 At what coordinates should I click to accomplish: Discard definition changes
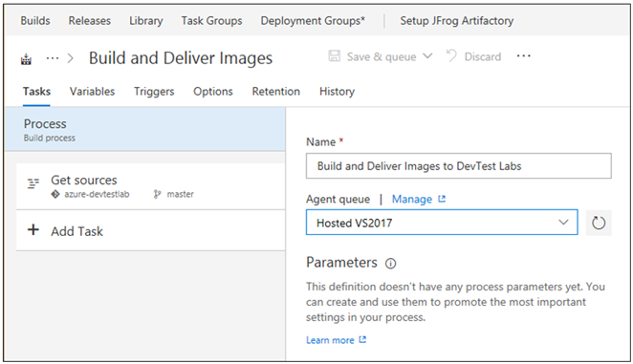(x=473, y=56)
